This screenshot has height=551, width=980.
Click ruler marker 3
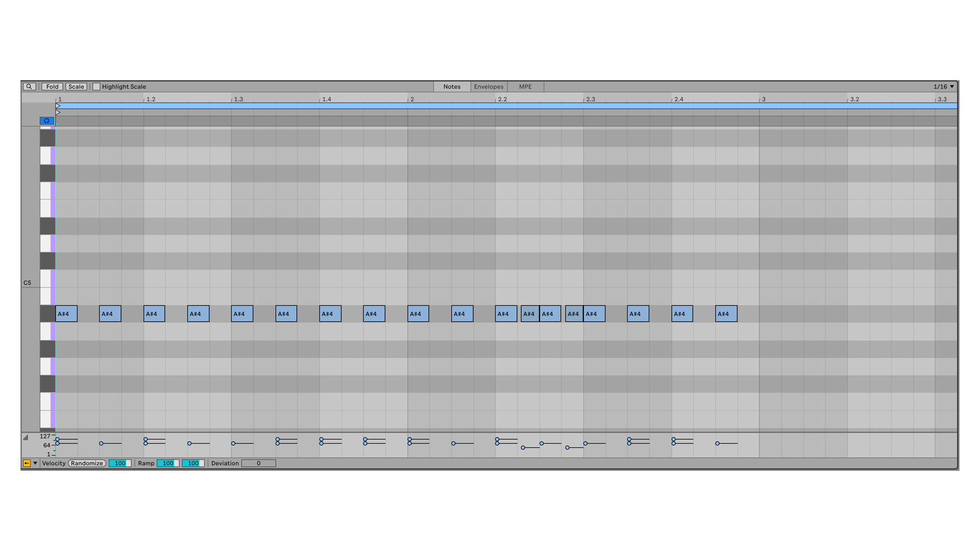coord(764,99)
